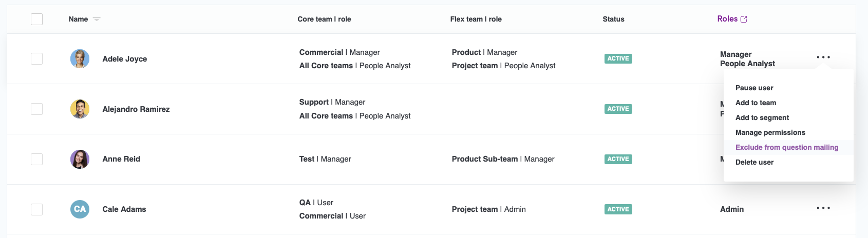Select Delete user from the menu

pyautogui.click(x=754, y=162)
